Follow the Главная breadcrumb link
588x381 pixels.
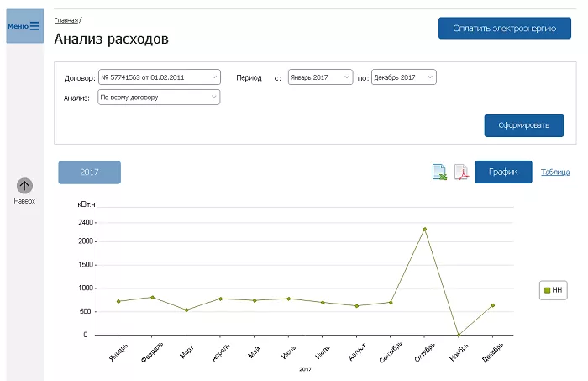pos(66,19)
